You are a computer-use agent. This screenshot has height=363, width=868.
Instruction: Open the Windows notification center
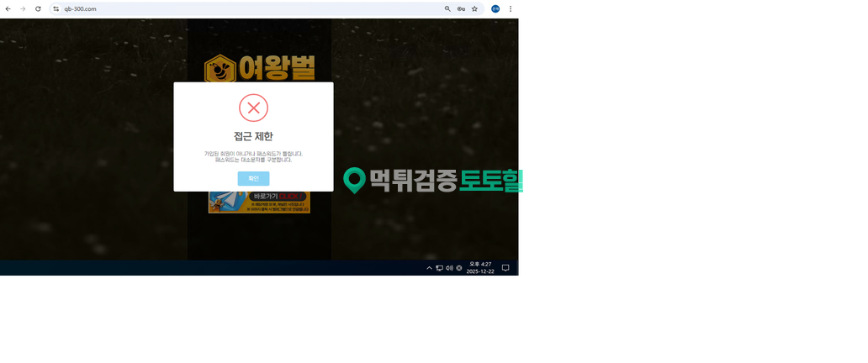(505, 268)
